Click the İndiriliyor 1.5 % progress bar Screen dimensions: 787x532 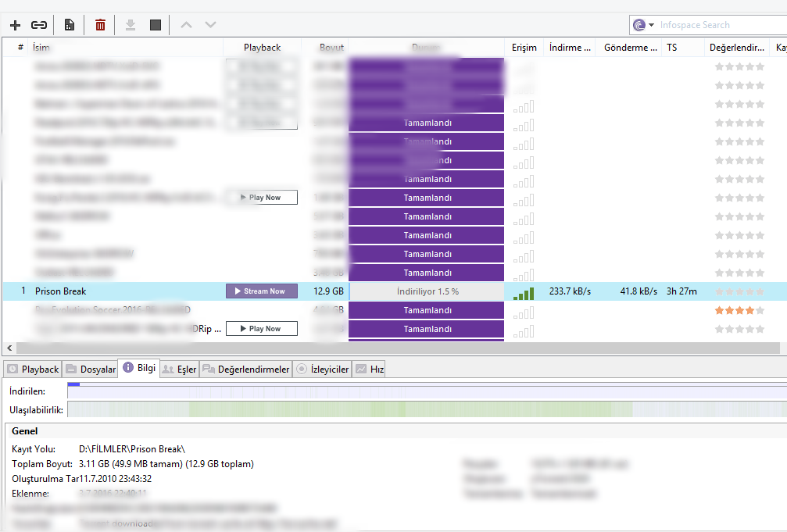[x=427, y=291]
